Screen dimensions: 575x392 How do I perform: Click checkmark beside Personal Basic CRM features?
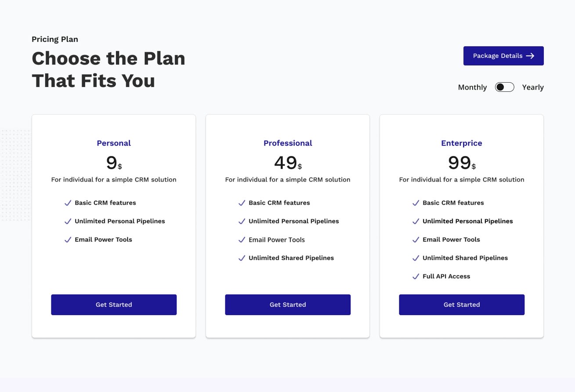(x=68, y=203)
